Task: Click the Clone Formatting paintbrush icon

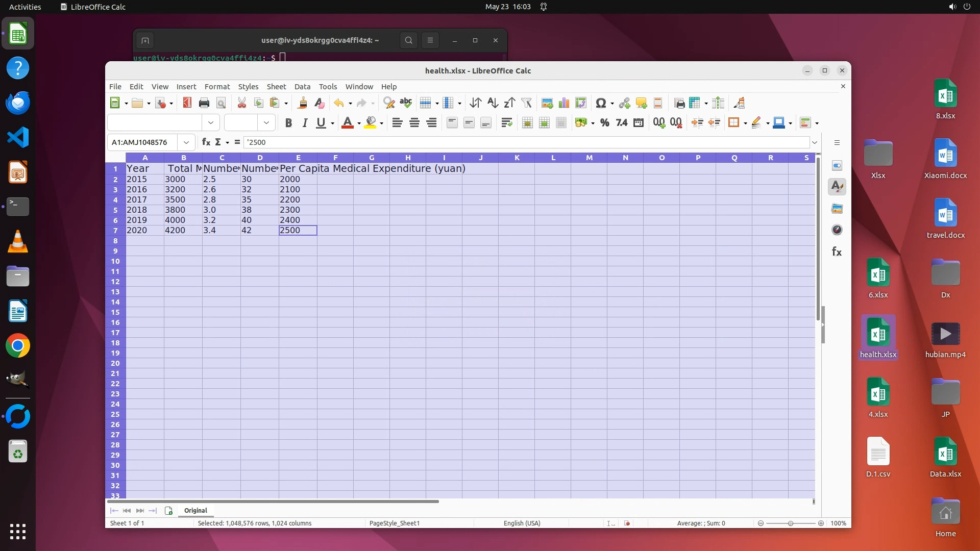Action: coord(302,103)
